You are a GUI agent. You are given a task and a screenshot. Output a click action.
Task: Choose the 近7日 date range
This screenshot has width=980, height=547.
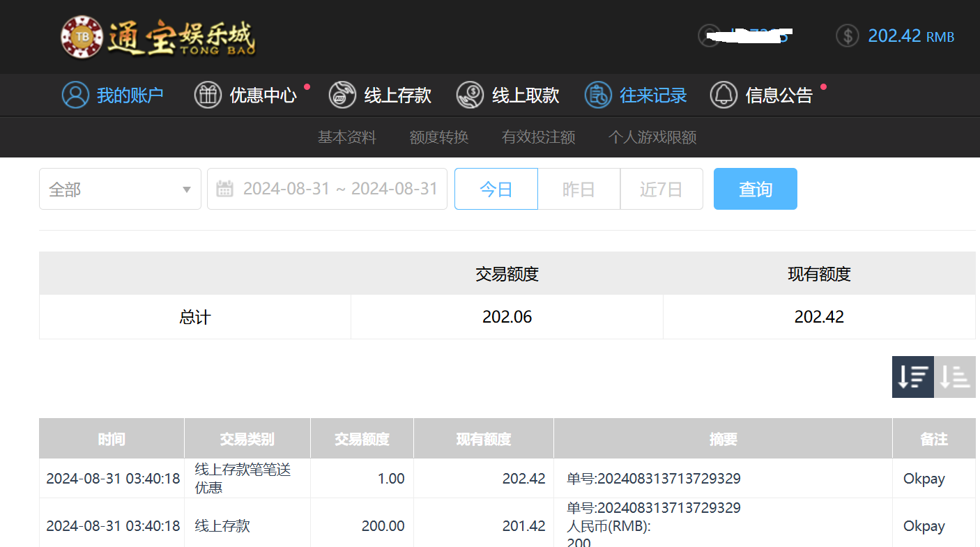coord(661,189)
